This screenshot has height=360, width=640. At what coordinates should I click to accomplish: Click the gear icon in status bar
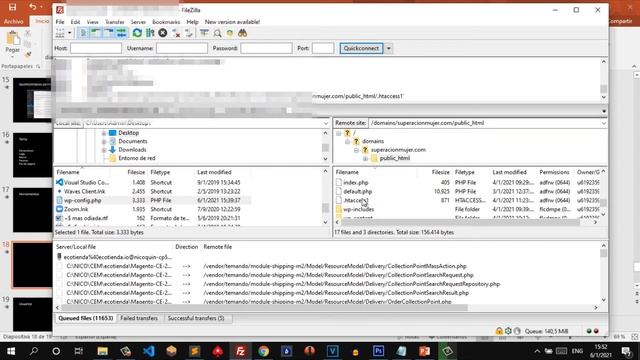[x=508, y=331]
